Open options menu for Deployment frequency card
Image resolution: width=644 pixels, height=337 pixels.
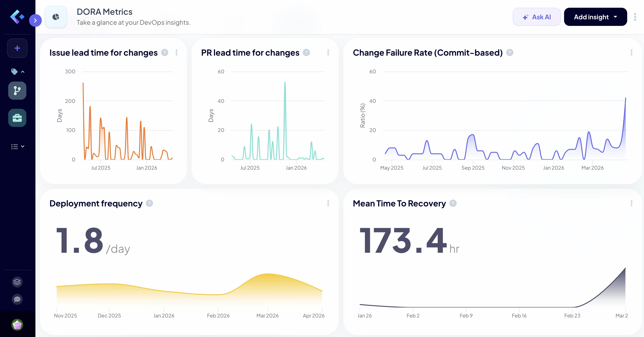[x=328, y=203]
